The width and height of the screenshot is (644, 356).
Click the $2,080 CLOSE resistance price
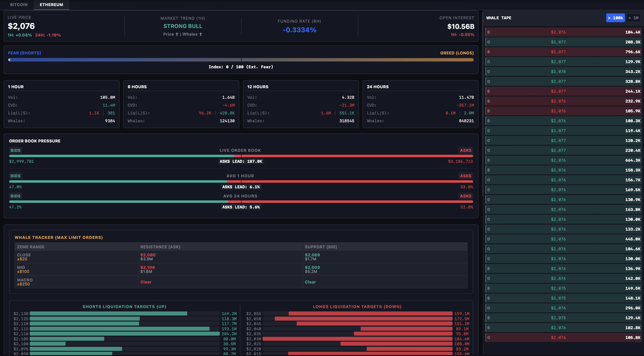coord(148,255)
